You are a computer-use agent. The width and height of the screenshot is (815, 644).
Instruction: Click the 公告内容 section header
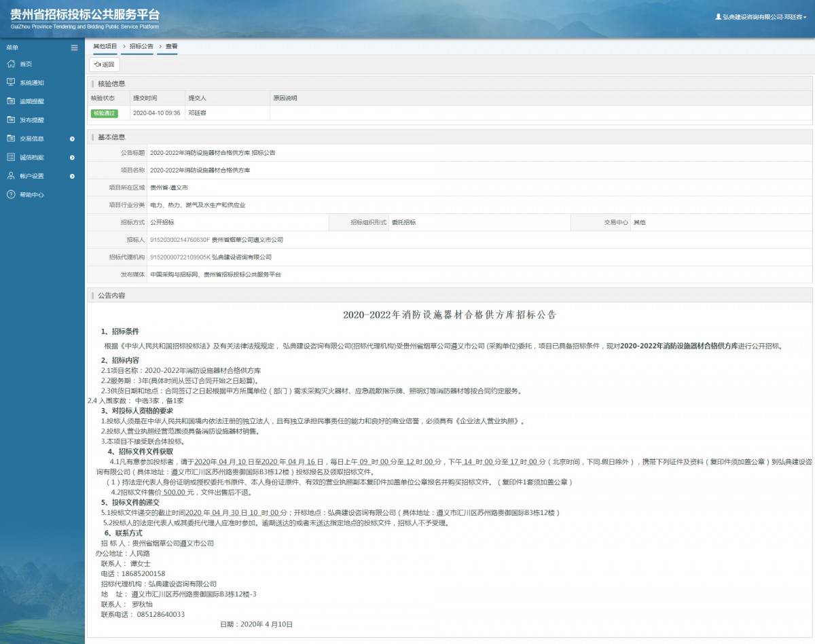[x=111, y=296]
